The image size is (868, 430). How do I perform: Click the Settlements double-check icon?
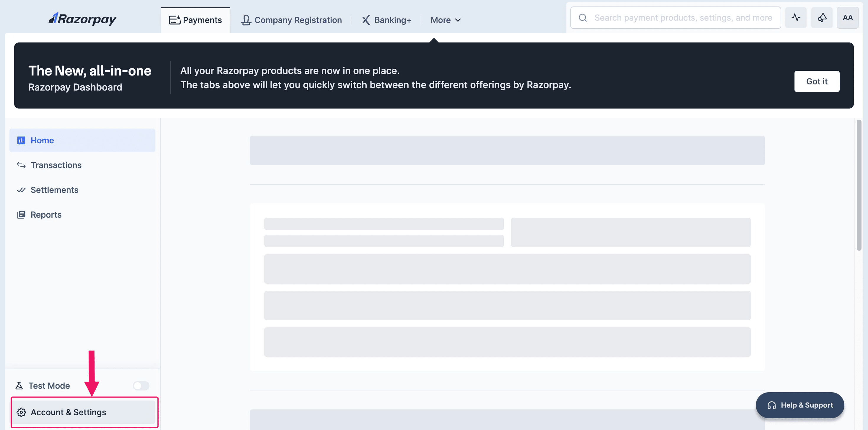pos(21,190)
